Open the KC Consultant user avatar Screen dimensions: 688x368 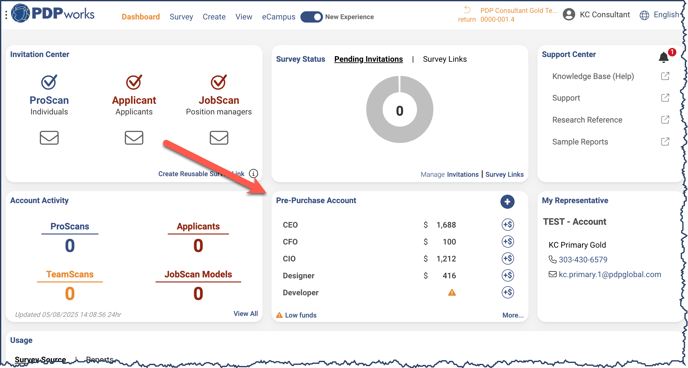569,15
